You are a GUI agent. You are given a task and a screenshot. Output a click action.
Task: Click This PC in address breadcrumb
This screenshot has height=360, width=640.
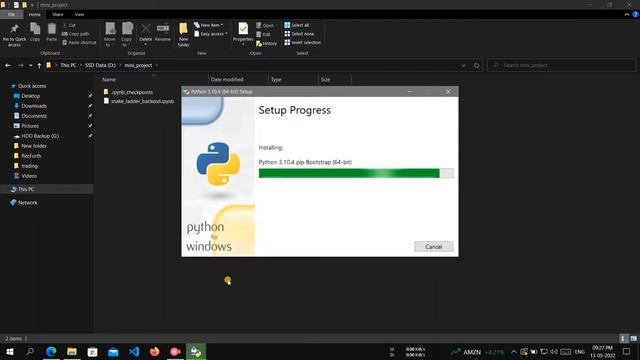[68, 65]
